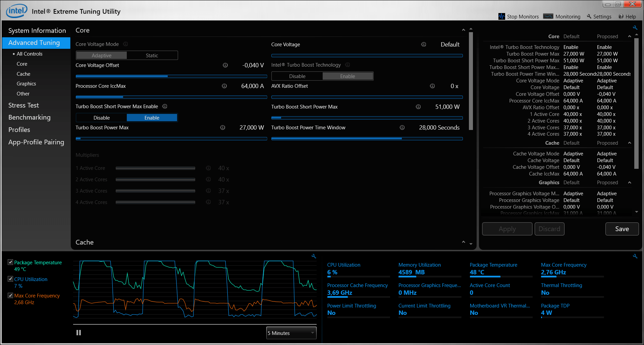Open the 5 Minutes time range dropdown

pos(291,333)
